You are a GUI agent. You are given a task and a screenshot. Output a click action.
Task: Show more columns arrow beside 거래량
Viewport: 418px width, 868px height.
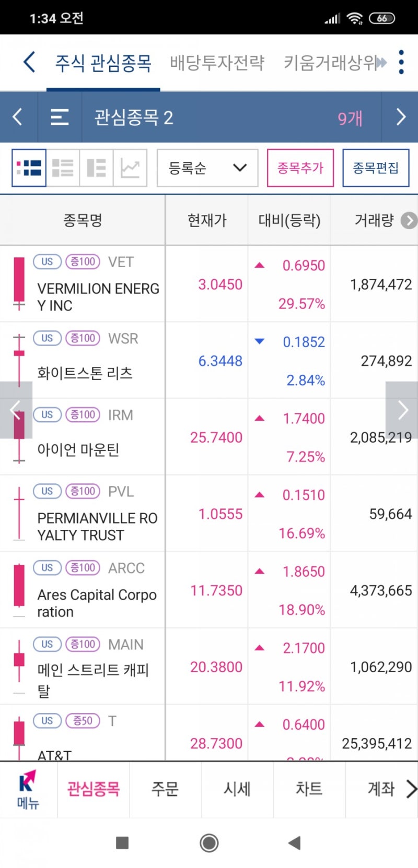tap(409, 221)
